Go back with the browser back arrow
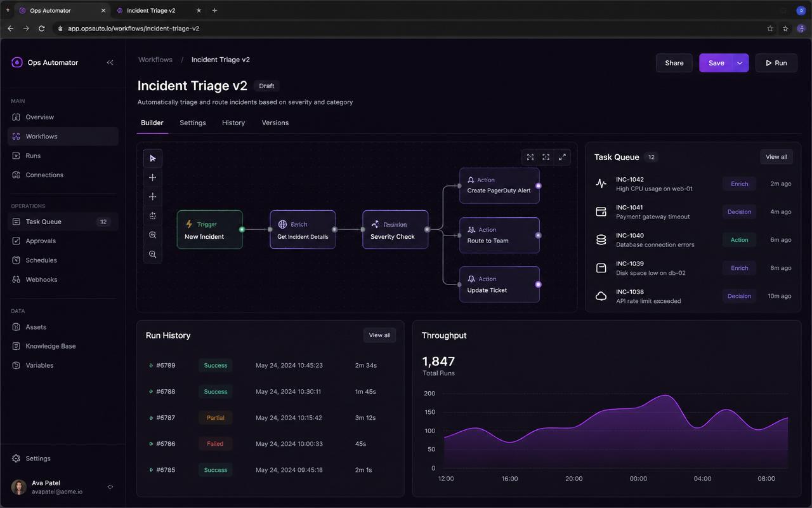 point(10,29)
